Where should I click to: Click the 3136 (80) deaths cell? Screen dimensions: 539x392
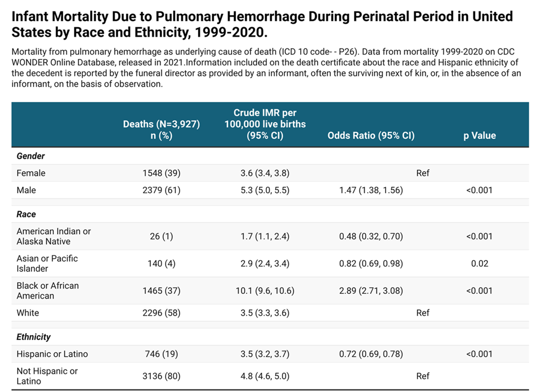[x=161, y=376]
